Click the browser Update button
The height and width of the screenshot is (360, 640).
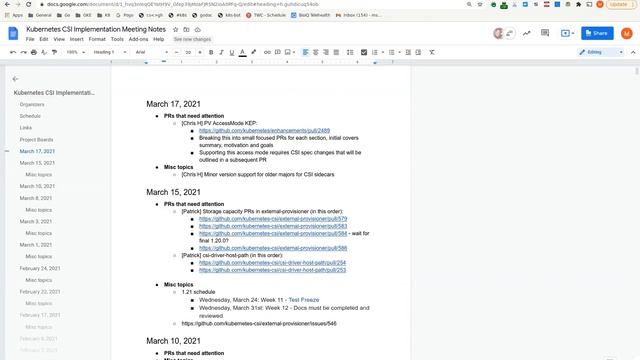point(621,4)
